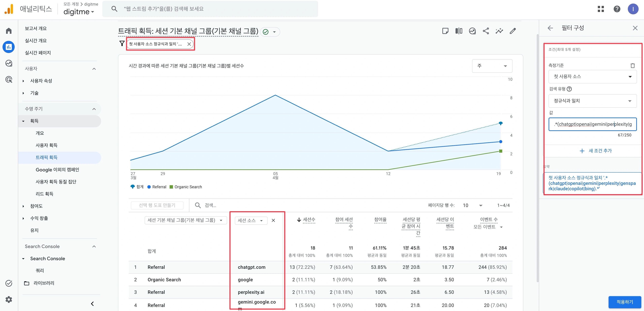Click the share report icon
The width and height of the screenshot is (644, 311).
tap(486, 31)
